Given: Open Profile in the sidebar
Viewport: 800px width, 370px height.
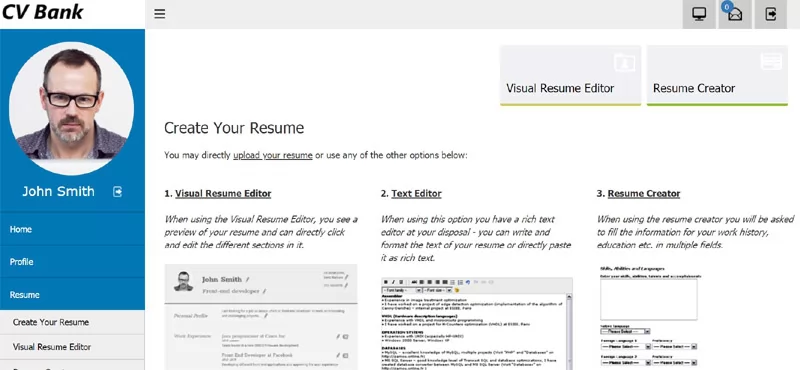Looking at the screenshot, I should point(72,262).
